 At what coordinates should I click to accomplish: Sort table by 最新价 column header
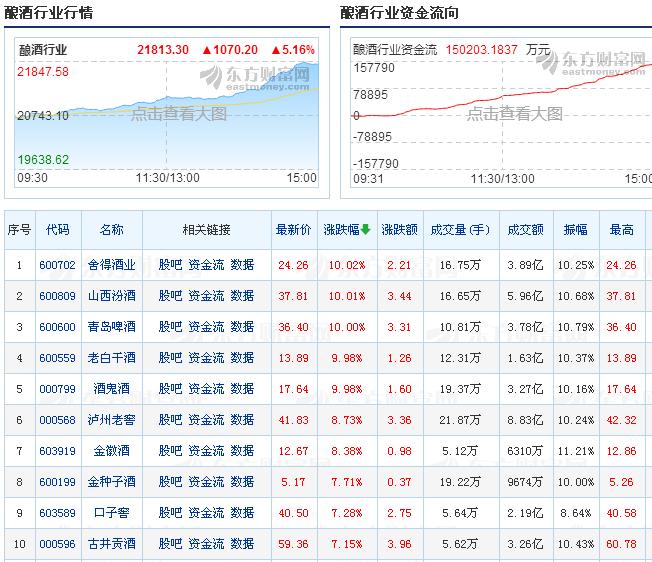(x=294, y=229)
